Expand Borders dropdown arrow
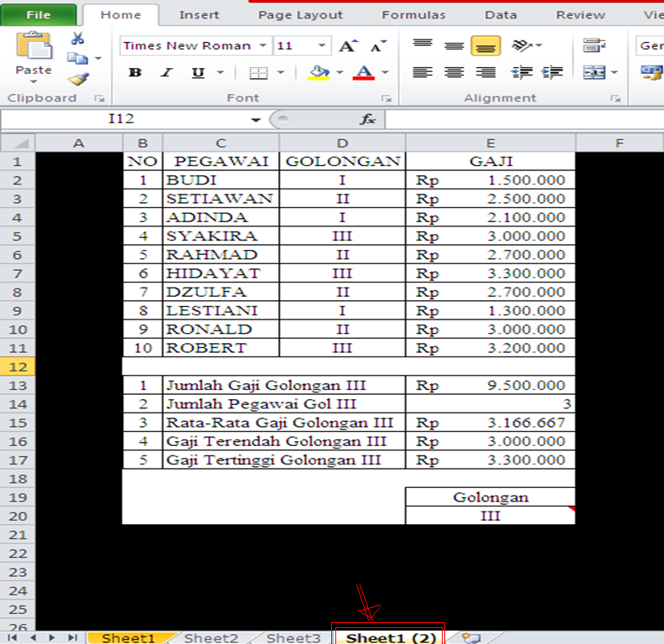The width and height of the screenshot is (664, 644). (280, 72)
